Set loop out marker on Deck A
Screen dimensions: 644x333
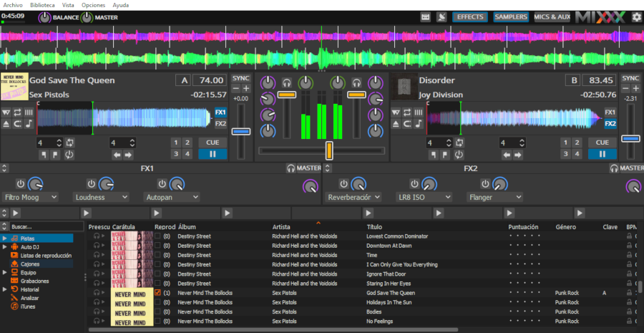point(55,155)
